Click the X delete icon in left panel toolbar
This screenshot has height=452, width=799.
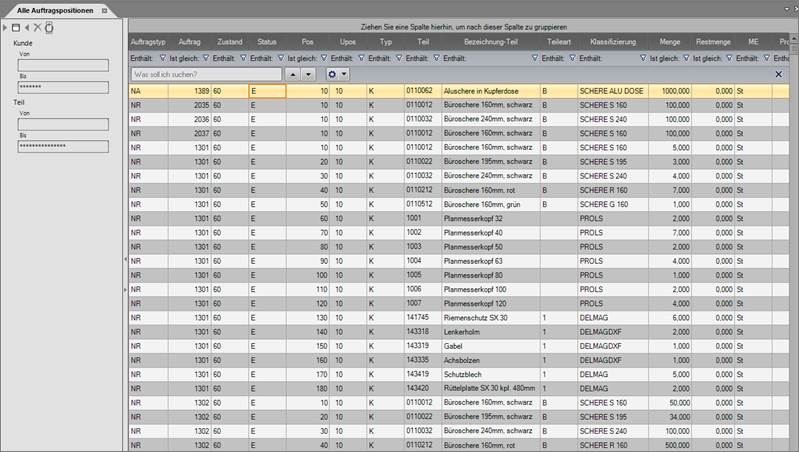click(x=38, y=27)
